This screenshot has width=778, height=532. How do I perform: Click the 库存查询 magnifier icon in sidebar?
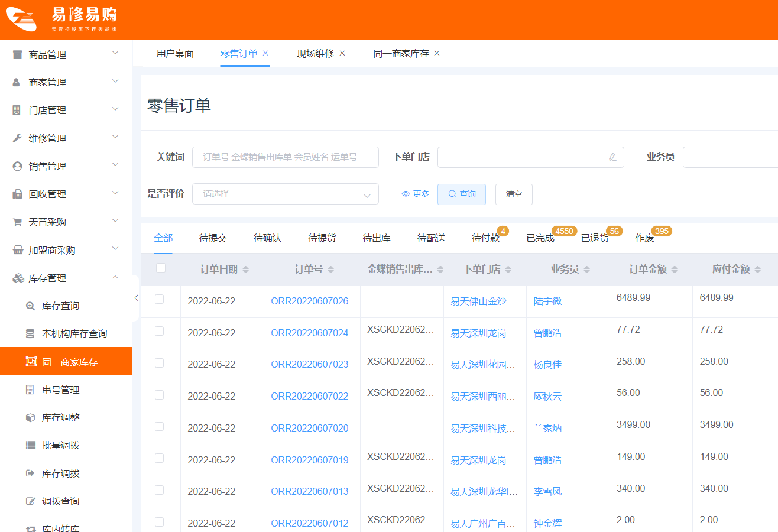click(31, 306)
